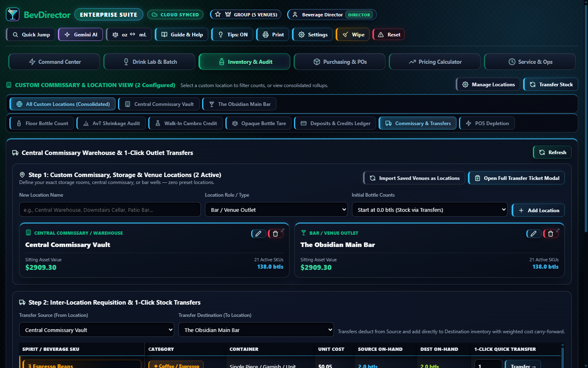Click the Reset warning button
588x368 pixels.
coord(389,34)
